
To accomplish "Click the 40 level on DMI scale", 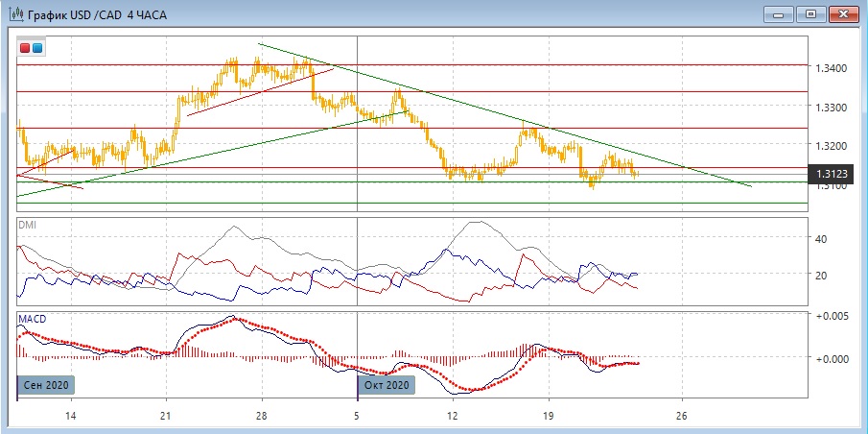I will click(820, 238).
